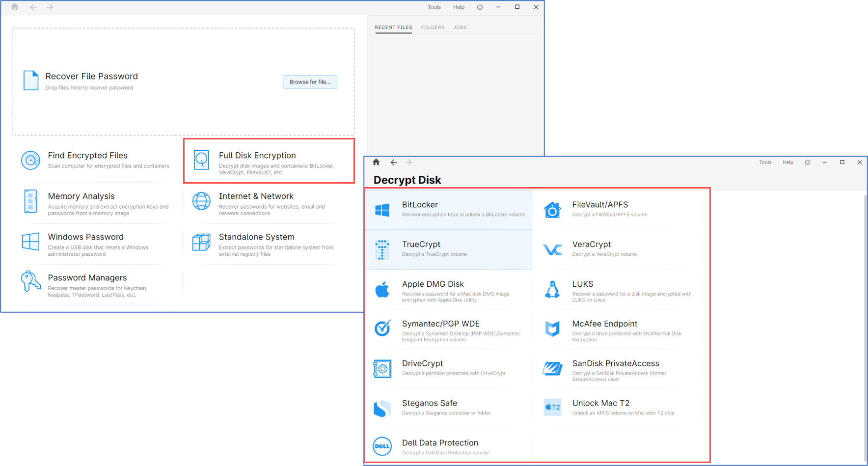Click the Decrypt Disk page title
Screen dimensions: 868x466
[407, 180]
